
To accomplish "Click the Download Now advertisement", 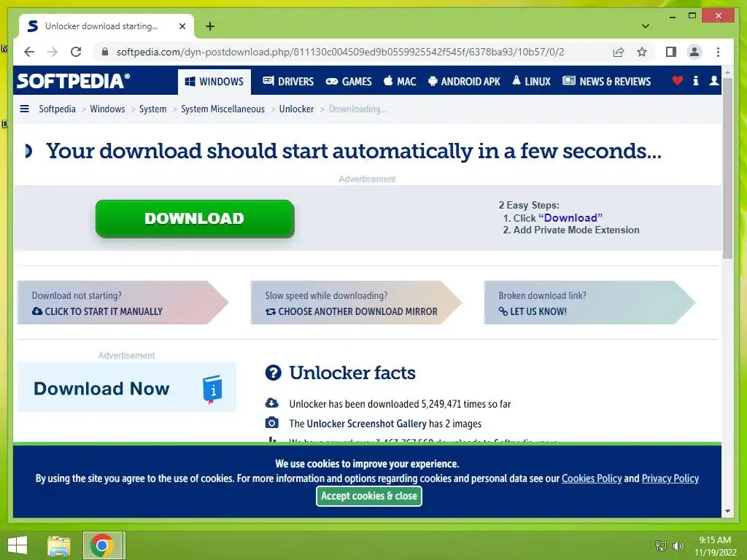I will click(127, 387).
